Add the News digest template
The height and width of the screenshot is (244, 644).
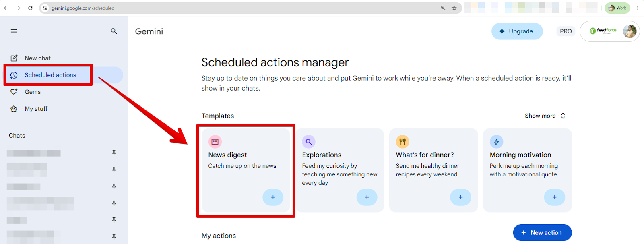(x=273, y=197)
